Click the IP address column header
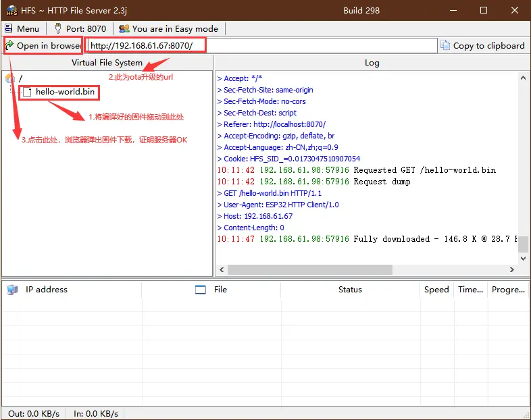 point(47,290)
